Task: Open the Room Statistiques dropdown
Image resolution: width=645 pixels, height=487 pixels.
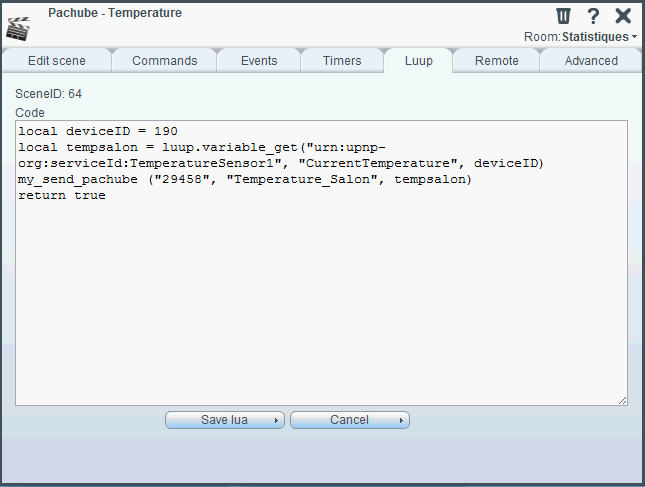Action: (x=599, y=37)
